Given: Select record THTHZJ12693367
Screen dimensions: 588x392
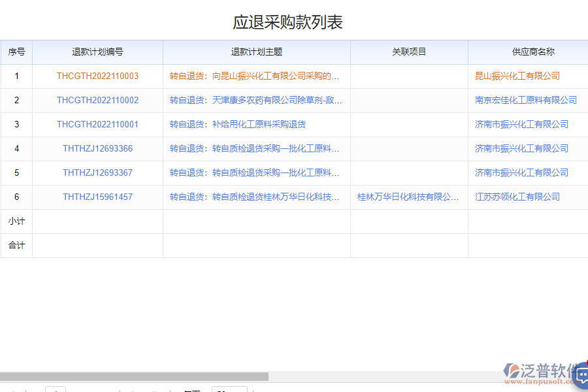Looking at the screenshot, I should pyautogui.click(x=97, y=172).
